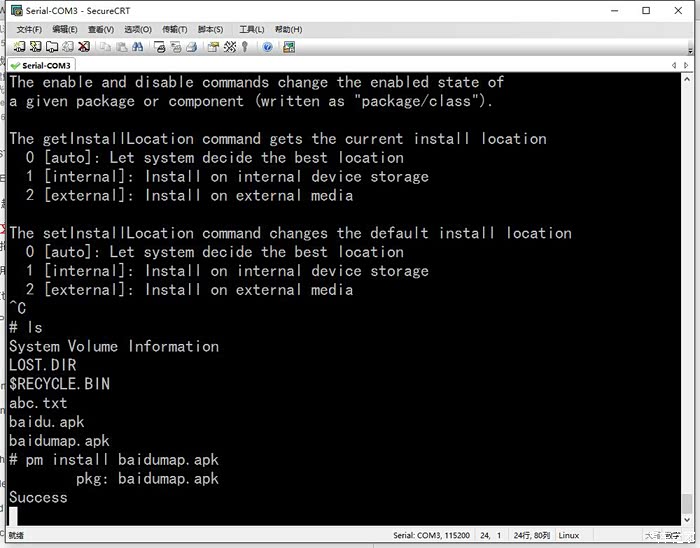Click the Public Key Agent key icon
Image resolution: width=700 pixels, height=548 pixels.
click(245, 46)
